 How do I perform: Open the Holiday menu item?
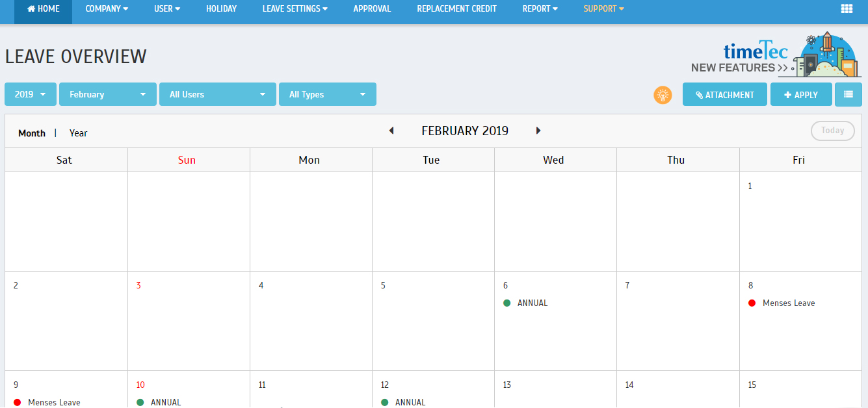[221, 9]
